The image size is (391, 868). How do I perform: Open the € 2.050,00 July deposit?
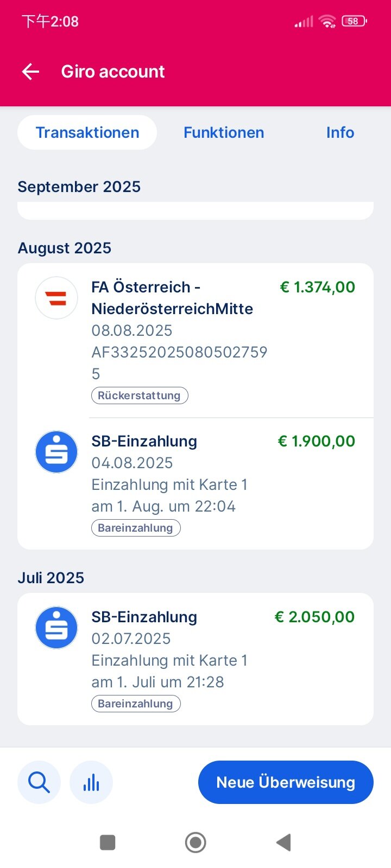(217, 651)
